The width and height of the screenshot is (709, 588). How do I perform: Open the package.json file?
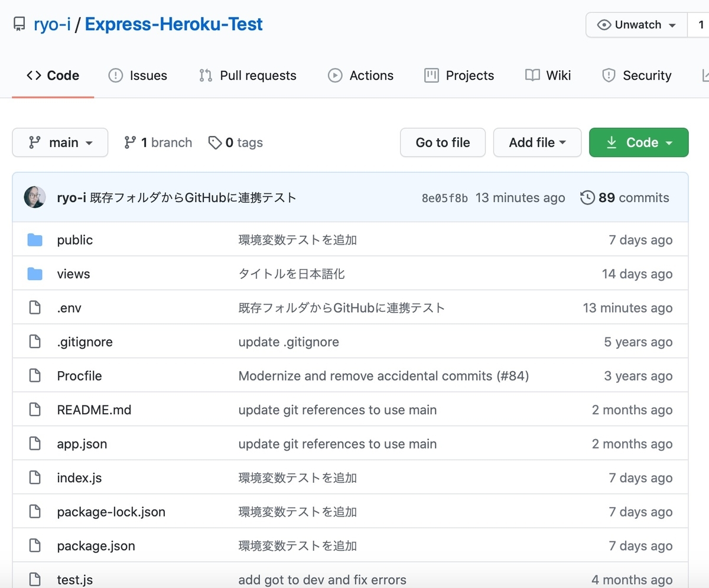(x=96, y=546)
